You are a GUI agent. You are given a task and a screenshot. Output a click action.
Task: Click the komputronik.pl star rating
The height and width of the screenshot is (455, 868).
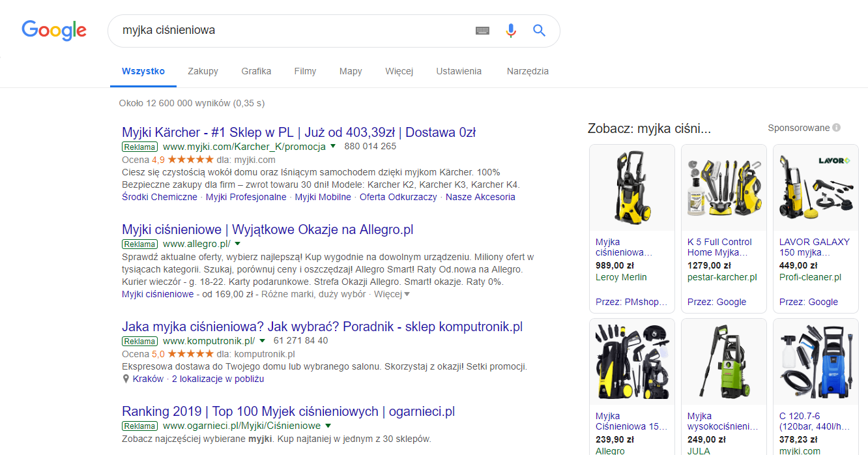190,354
